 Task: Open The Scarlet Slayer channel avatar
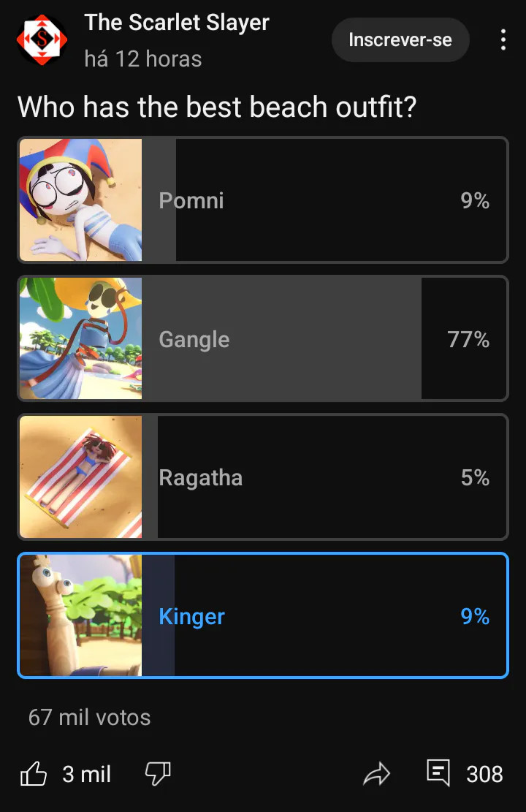click(x=42, y=39)
